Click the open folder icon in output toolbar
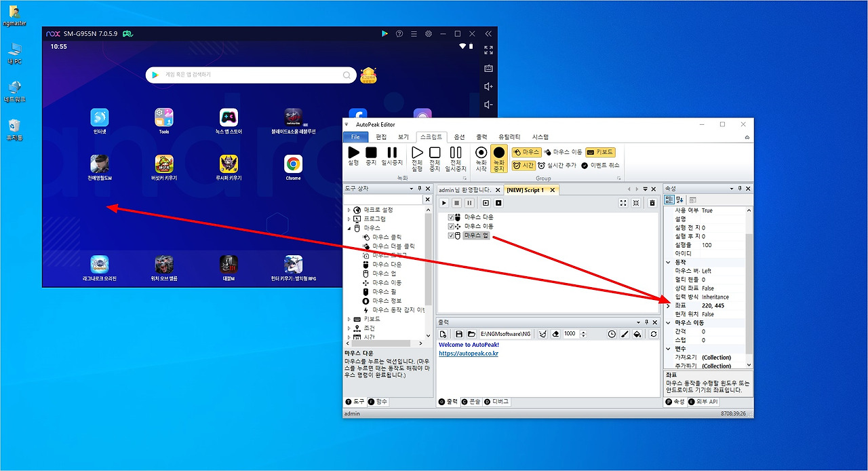868x471 pixels. point(471,334)
